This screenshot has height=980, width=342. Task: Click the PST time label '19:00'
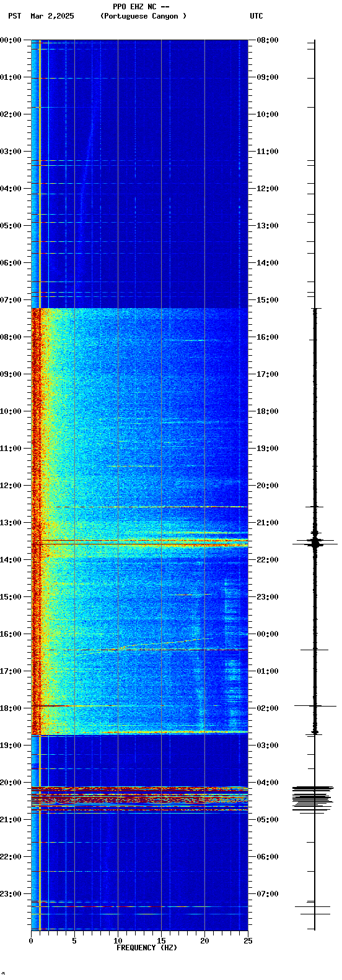[x=11, y=746]
